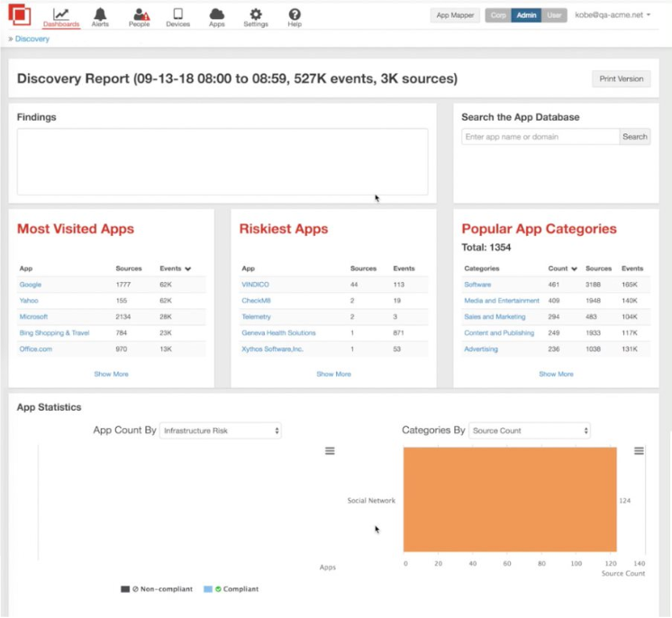Show more Most Visited Apps

coord(111,374)
